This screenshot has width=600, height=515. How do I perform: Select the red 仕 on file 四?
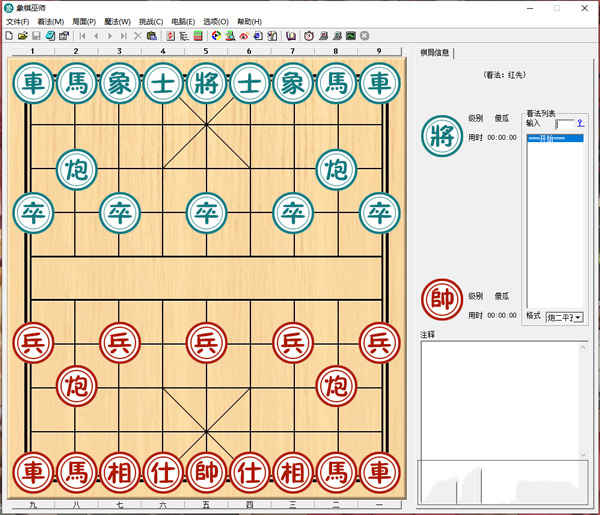[249, 473]
